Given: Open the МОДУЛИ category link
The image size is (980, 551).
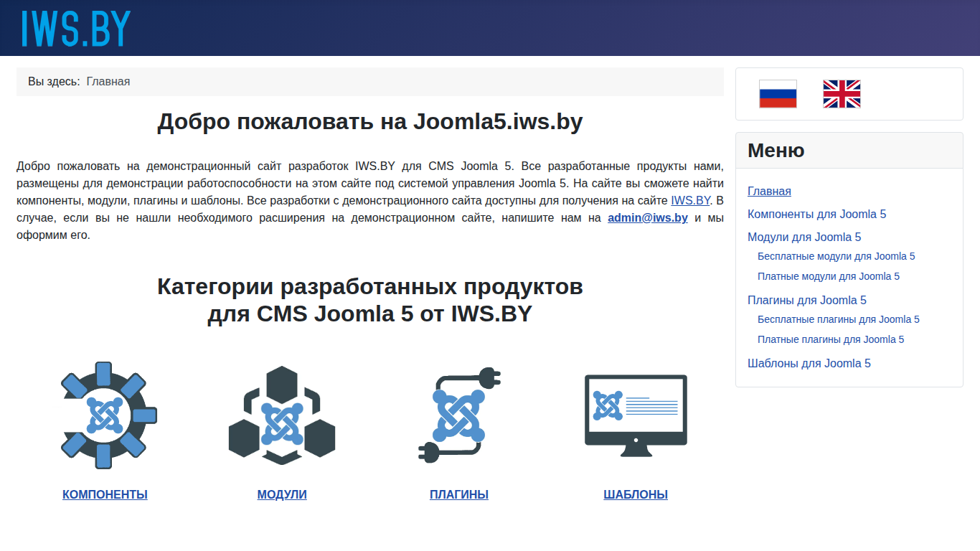Looking at the screenshot, I should tap(282, 494).
